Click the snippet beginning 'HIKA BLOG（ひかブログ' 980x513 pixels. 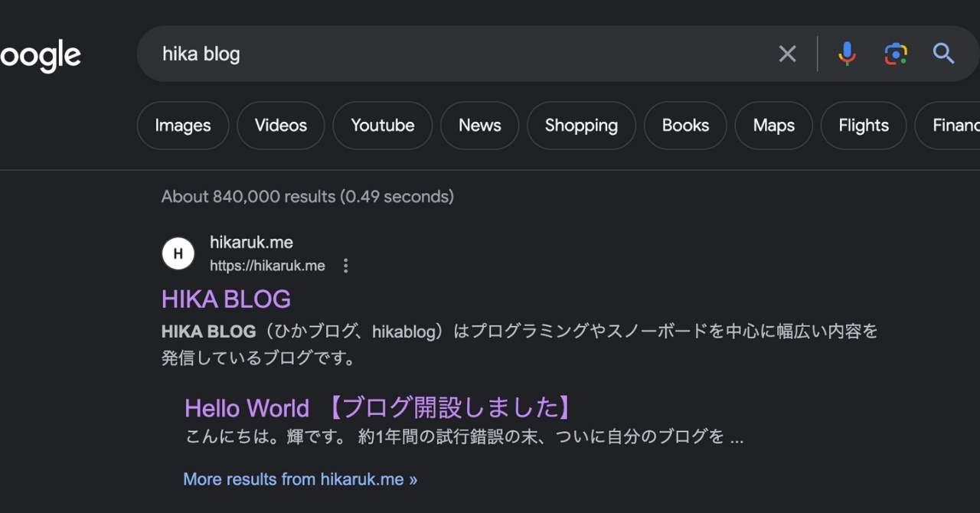coord(520,345)
